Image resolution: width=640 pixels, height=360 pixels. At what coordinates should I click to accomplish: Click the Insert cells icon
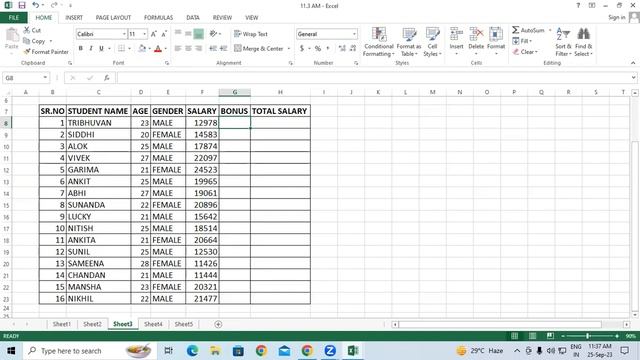(456, 34)
